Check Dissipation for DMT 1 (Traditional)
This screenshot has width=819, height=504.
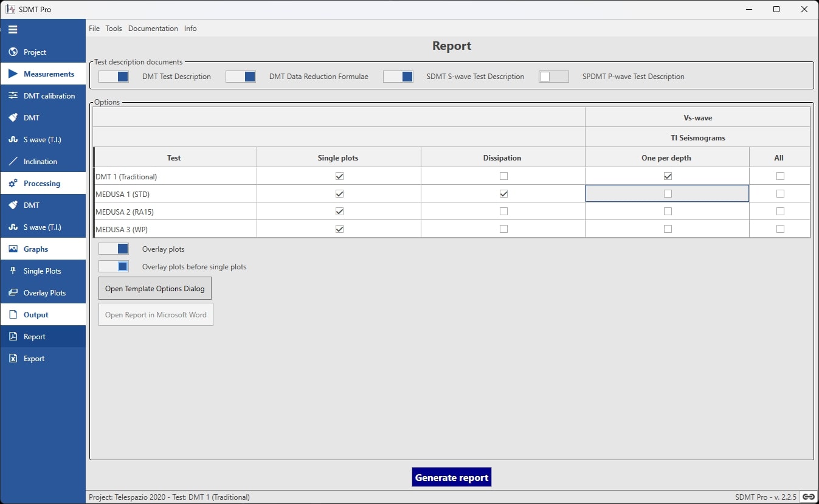[x=503, y=176]
